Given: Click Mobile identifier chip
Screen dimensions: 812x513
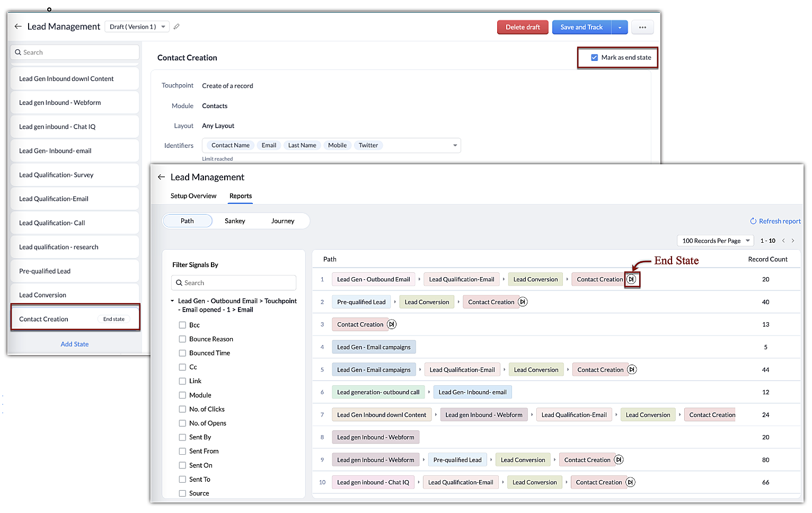Looking at the screenshot, I should point(337,145).
